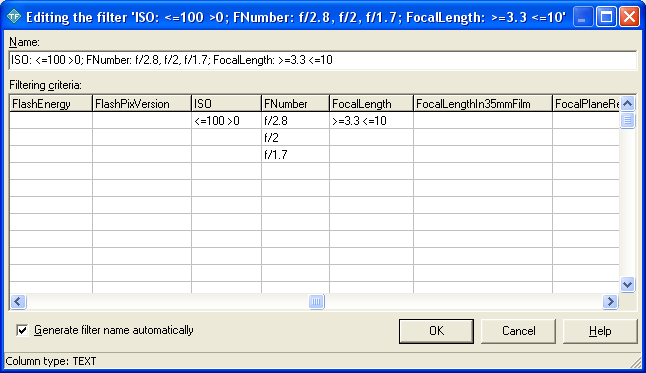Click the FlashPixVersion column header
The width and height of the screenshot is (646, 373).
click(142, 104)
